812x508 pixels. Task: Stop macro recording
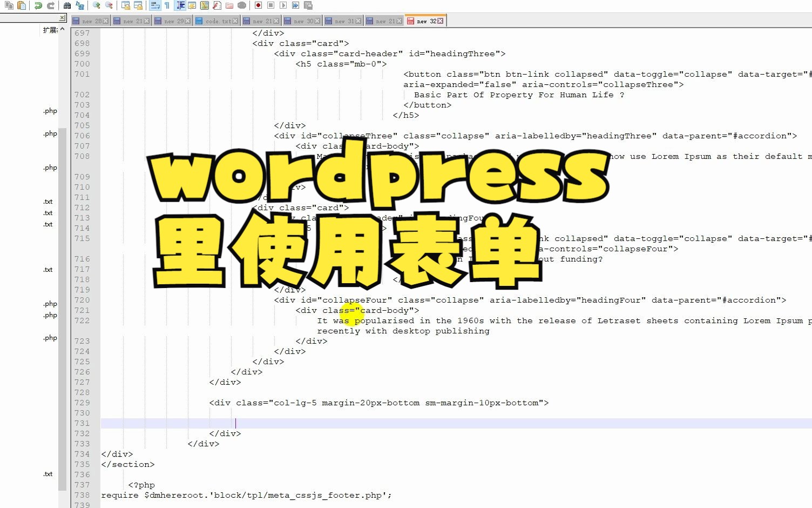coord(270,5)
